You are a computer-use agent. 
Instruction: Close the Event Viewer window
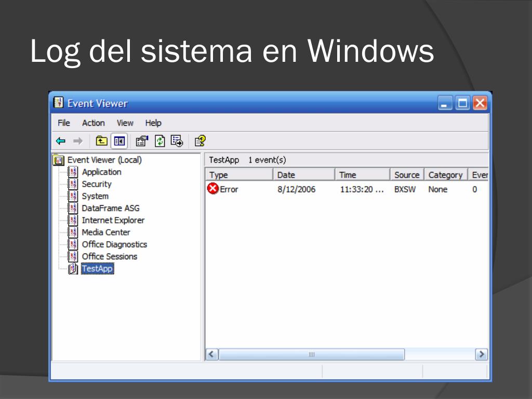[480, 103]
